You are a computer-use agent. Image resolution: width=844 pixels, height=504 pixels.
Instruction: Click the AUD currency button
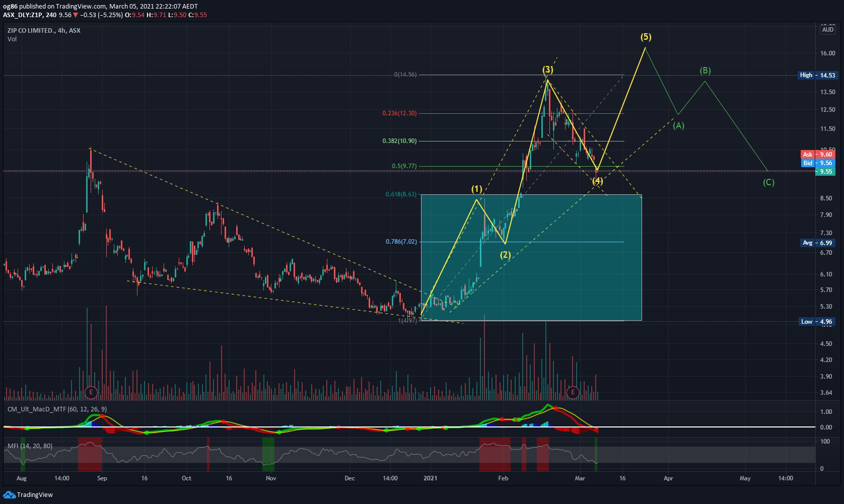828,30
